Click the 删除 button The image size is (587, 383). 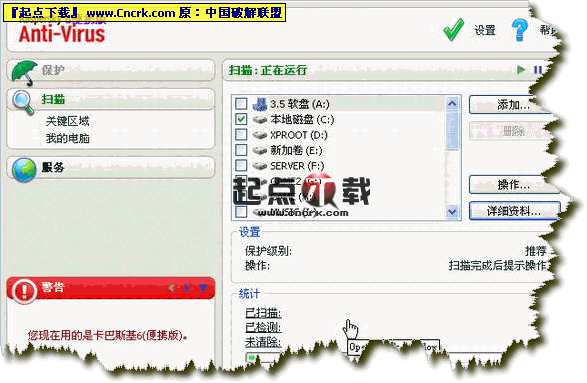click(510, 131)
